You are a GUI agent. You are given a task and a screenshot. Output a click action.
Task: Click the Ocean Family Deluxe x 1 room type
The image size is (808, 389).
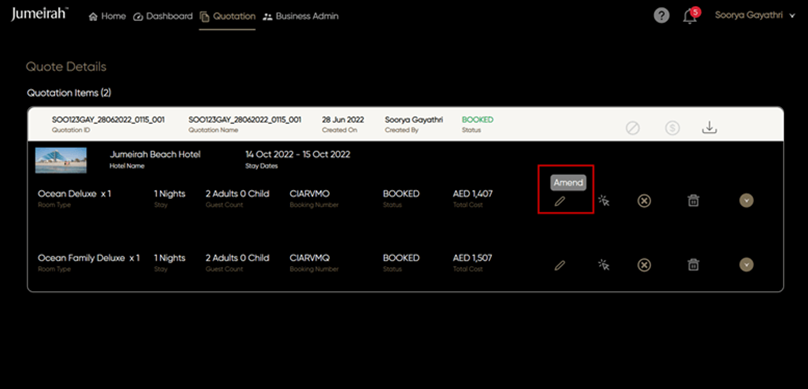point(89,258)
